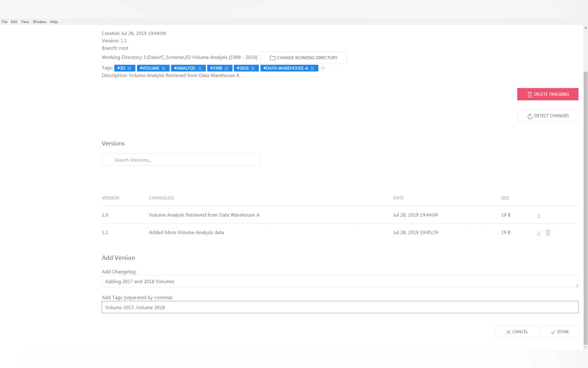The width and height of the screenshot is (588, 368).
Task: Add a new tag with plus icon
Action: pyautogui.click(x=323, y=68)
